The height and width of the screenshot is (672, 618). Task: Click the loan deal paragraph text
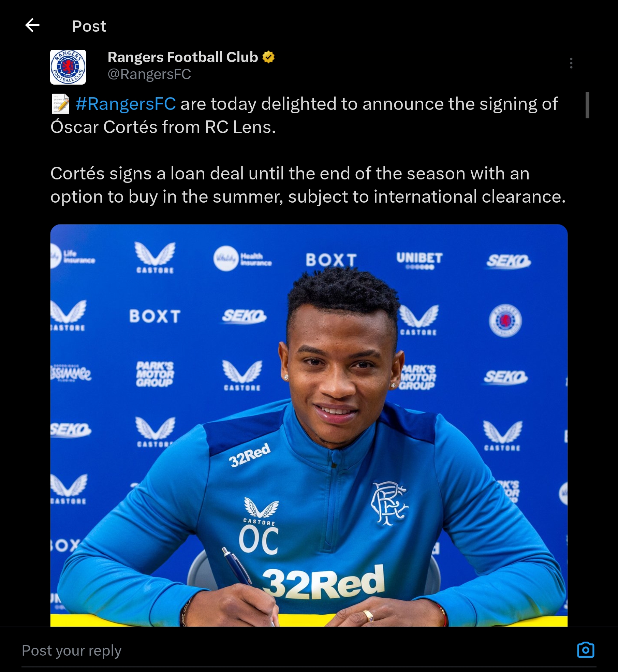tap(308, 185)
